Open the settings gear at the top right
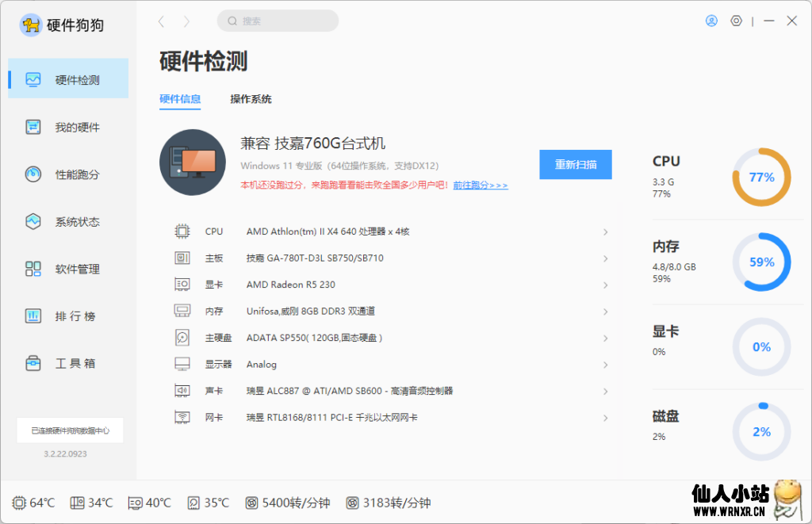 point(737,21)
